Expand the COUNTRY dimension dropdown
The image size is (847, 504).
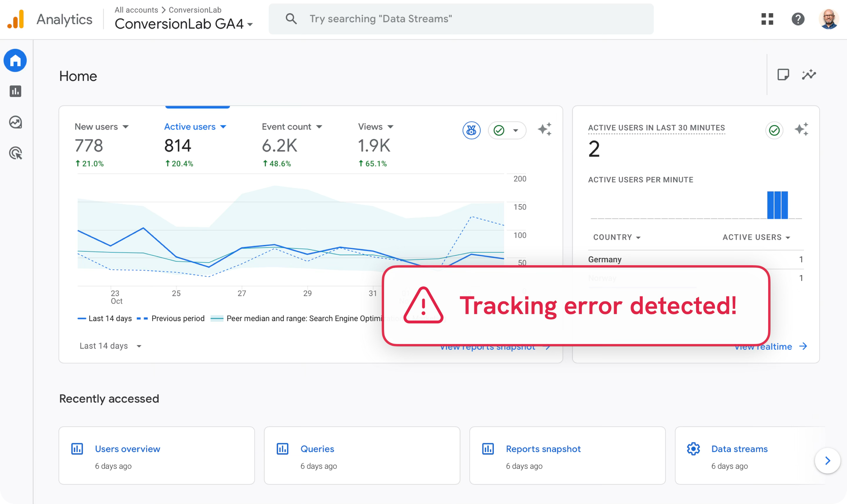617,237
